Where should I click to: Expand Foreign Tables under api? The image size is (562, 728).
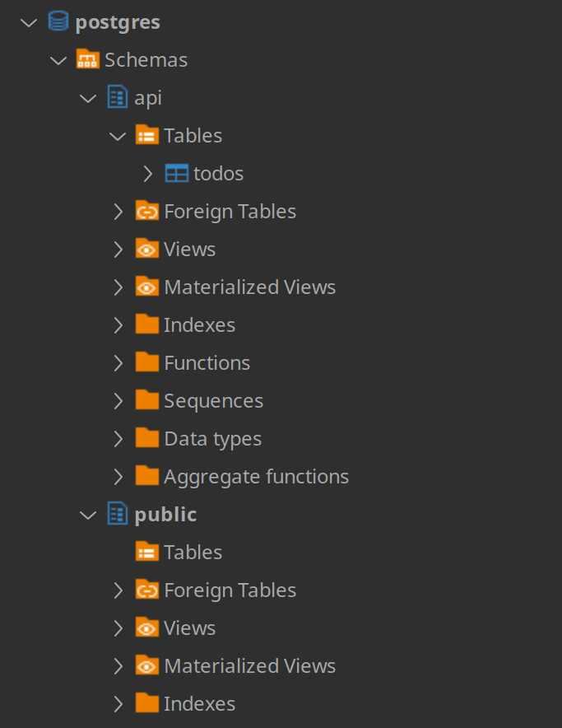pos(118,212)
